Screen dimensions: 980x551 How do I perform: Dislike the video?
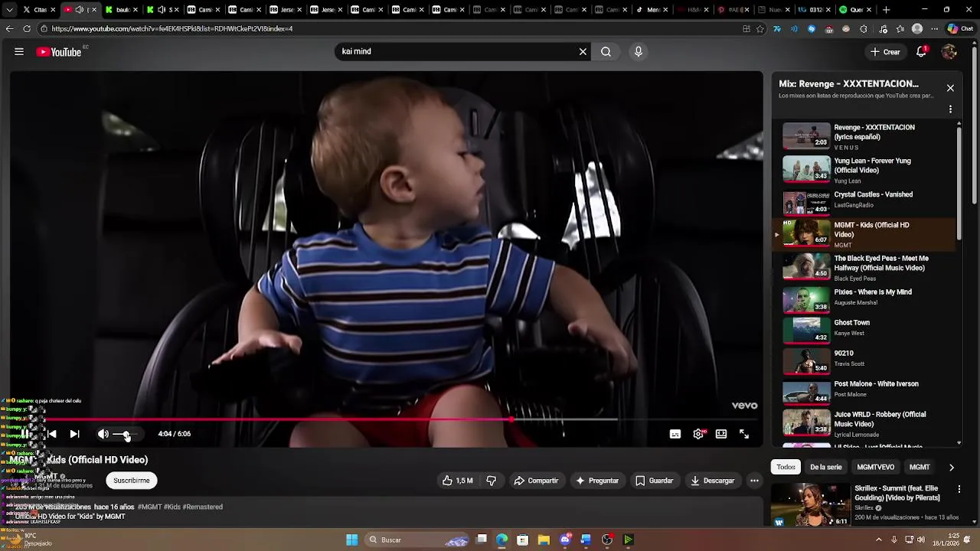point(492,481)
